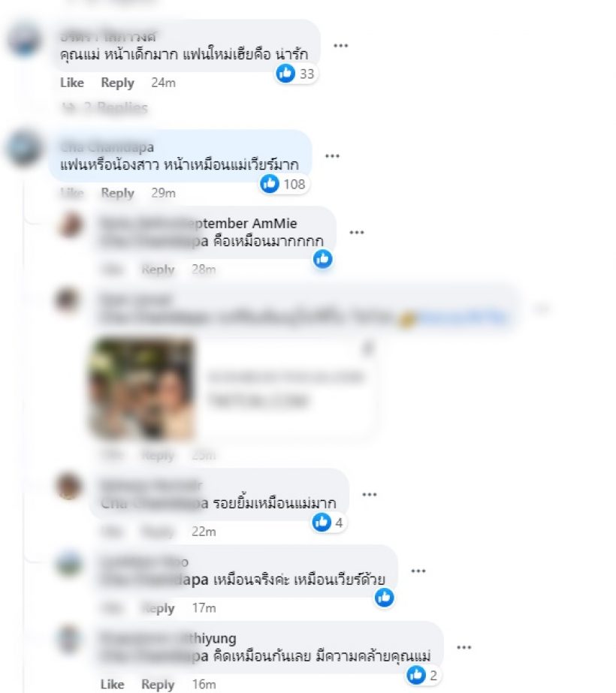The image size is (616, 693).
Task: View like reaction on AmMie's reply
Action: pyautogui.click(x=323, y=259)
